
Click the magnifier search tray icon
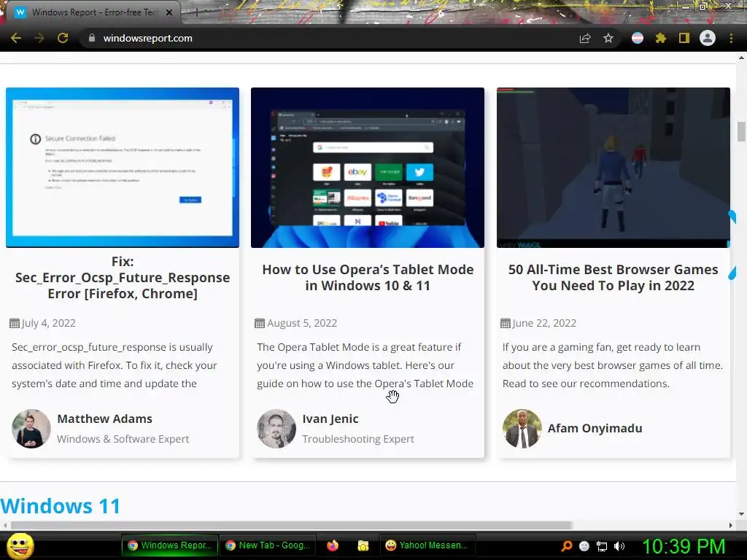566,546
